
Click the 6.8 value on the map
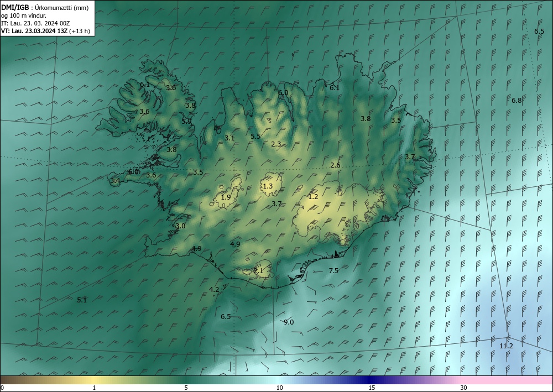tap(517, 101)
